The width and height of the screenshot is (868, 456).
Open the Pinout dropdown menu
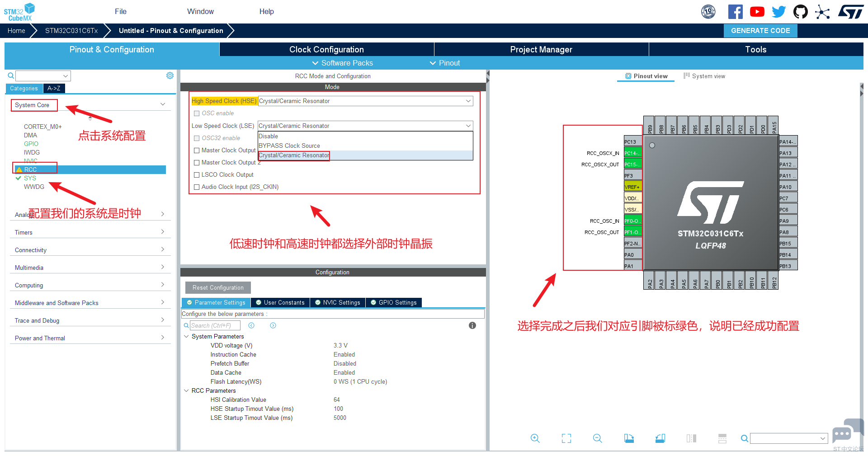pyautogui.click(x=445, y=63)
